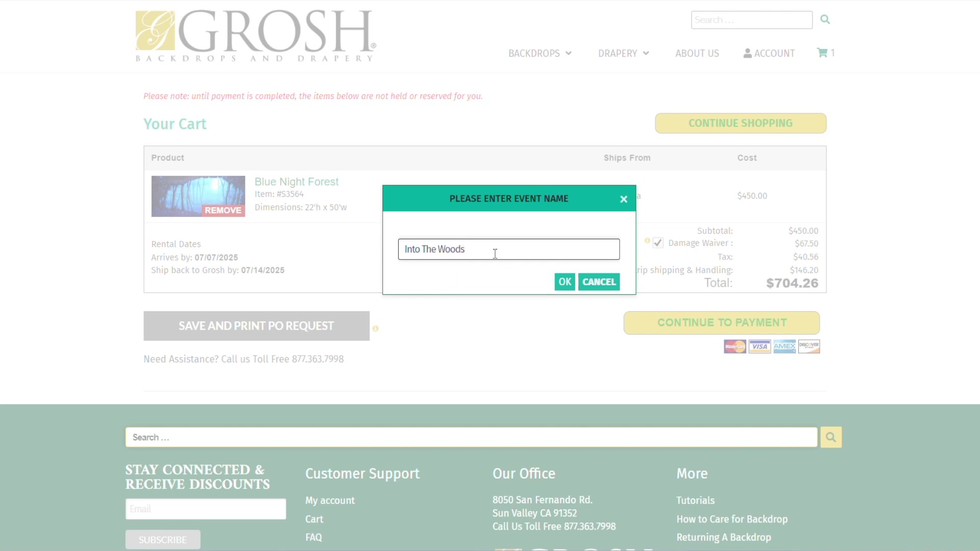
Task: Click the header search magnifier icon
Action: (x=825, y=19)
